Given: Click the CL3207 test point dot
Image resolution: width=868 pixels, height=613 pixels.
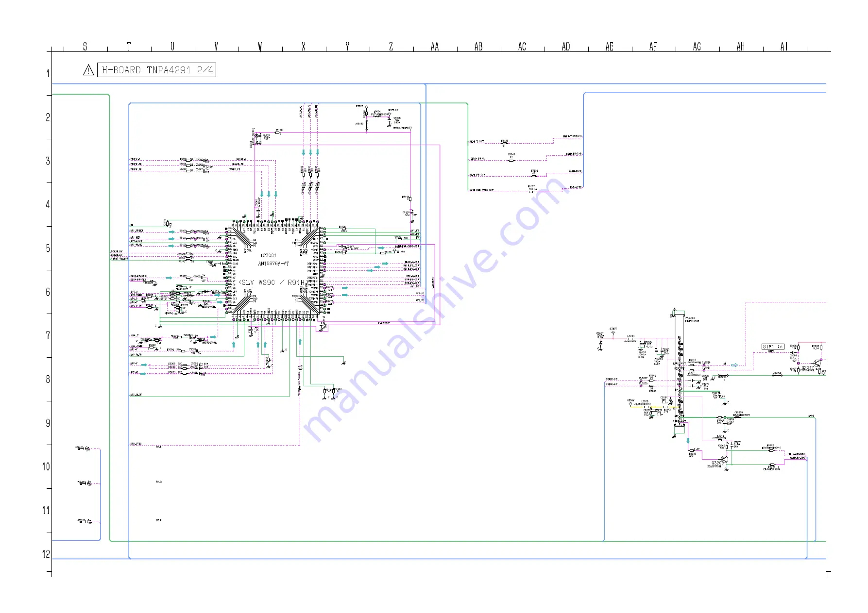Looking at the screenshot, I should [641, 381].
